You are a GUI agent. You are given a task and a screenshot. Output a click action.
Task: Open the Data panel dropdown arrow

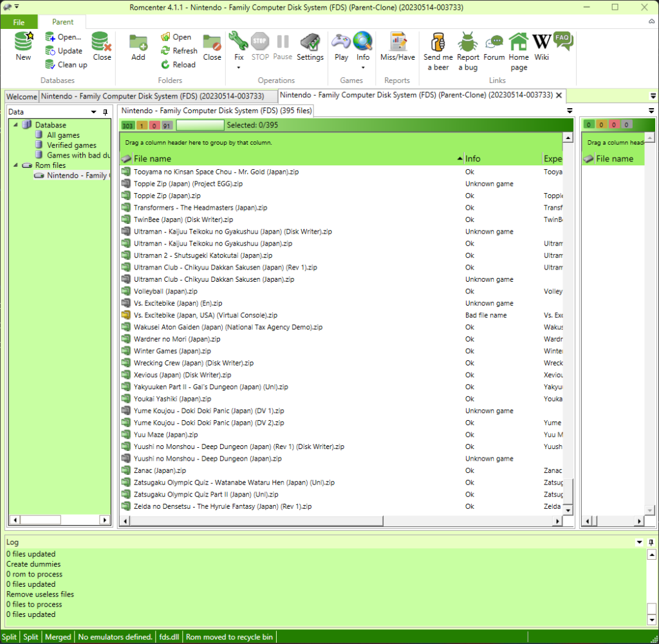coord(94,112)
